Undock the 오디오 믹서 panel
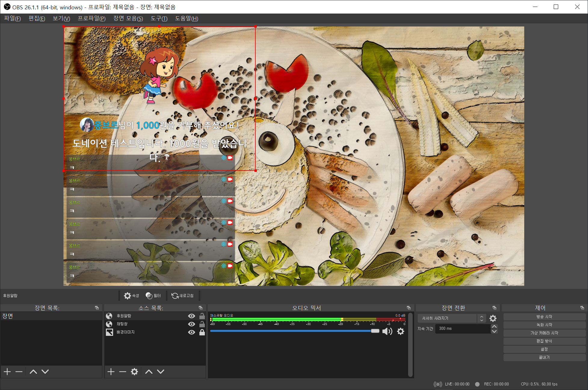This screenshot has width=588, height=390. point(408,308)
